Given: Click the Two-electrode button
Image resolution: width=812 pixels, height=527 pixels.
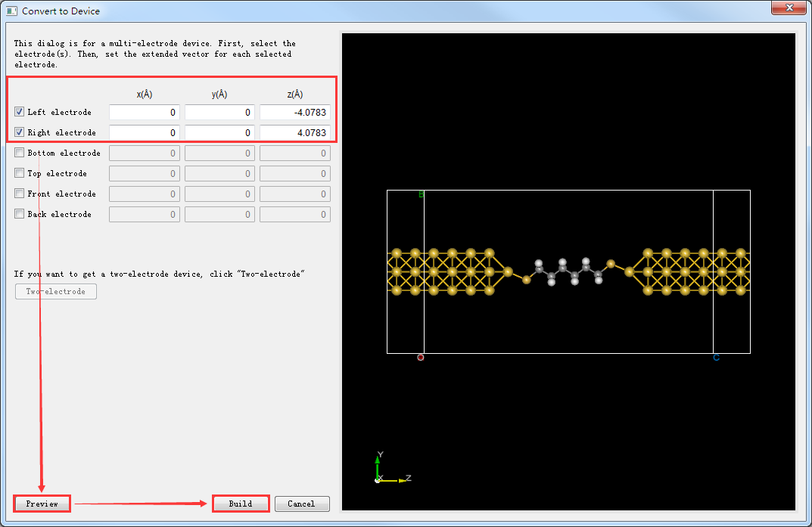Looking at the screenshot, I should point(56,292).
